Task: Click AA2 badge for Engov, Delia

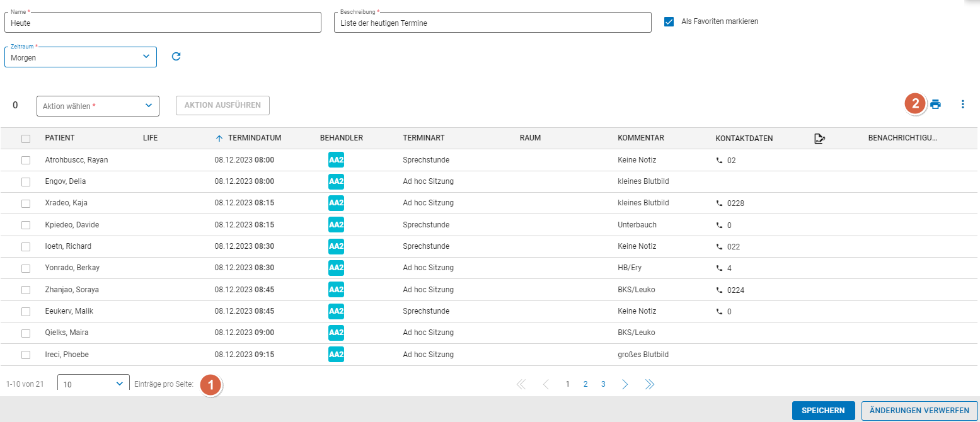Action: (336, 181)
